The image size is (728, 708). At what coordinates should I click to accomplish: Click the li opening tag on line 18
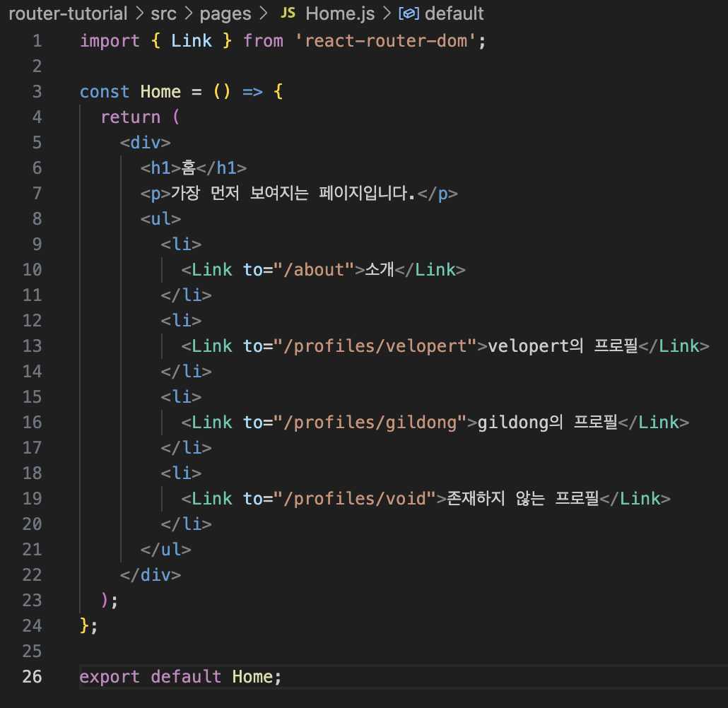click(x=181, y=473)
